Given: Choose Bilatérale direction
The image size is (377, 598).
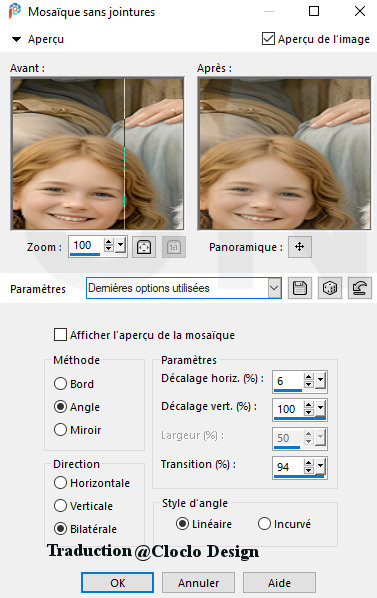Looking at the screenshot, I should [x=60, y=528].
